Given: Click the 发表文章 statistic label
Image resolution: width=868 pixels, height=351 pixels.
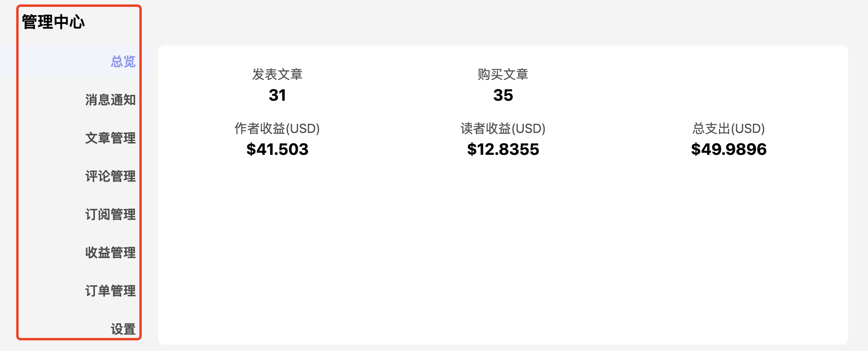Looking at the screenshot, I should pyautogui.click(x=277, y=74).
